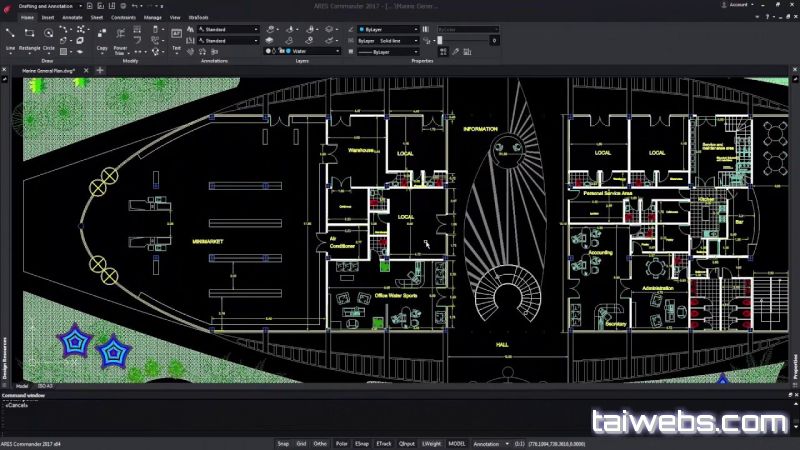800x450 pixels.
Task: Toggle Snap in the status bar
Action: 283,442
